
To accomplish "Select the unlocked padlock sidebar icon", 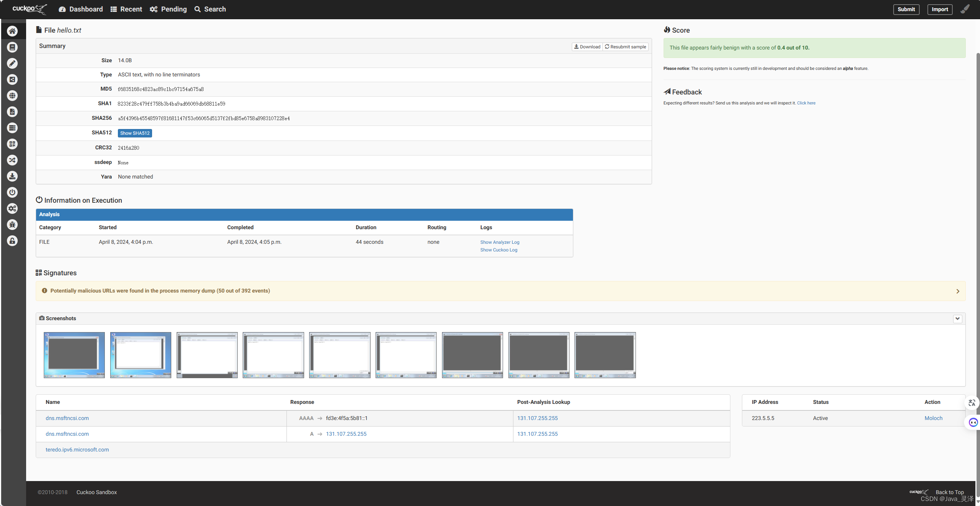I will pos(12,241).
